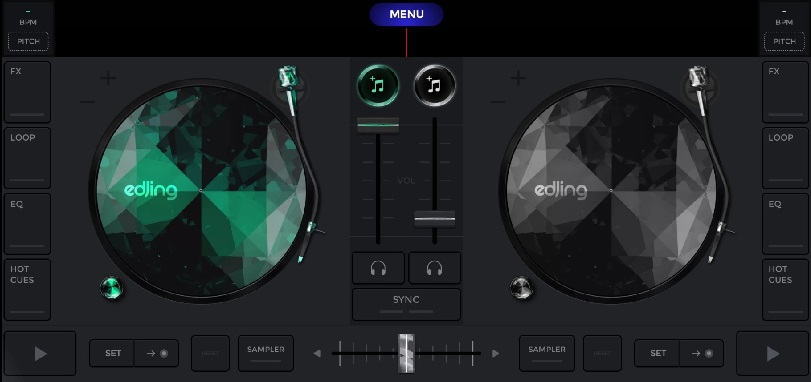
Task: Click right turntable tonearm pivot
Action: 700,88
